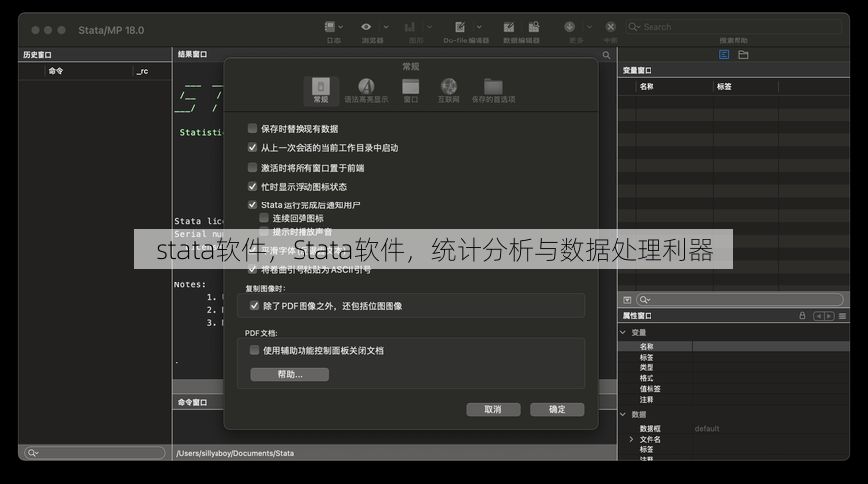Click the 命令 column header in history
Image resolution: width=868 pixels, height=484 pixels.
coord(56,71)
